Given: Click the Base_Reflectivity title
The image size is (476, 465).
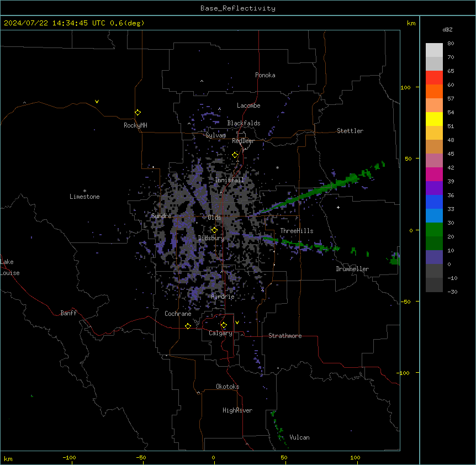Looking at the screenshot, I should coord(238,8).
